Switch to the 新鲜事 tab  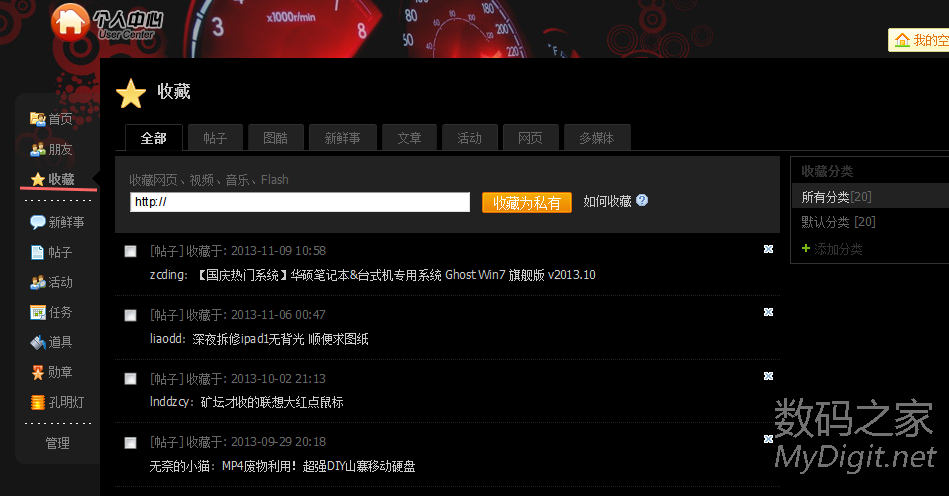(x=343, y=138)
